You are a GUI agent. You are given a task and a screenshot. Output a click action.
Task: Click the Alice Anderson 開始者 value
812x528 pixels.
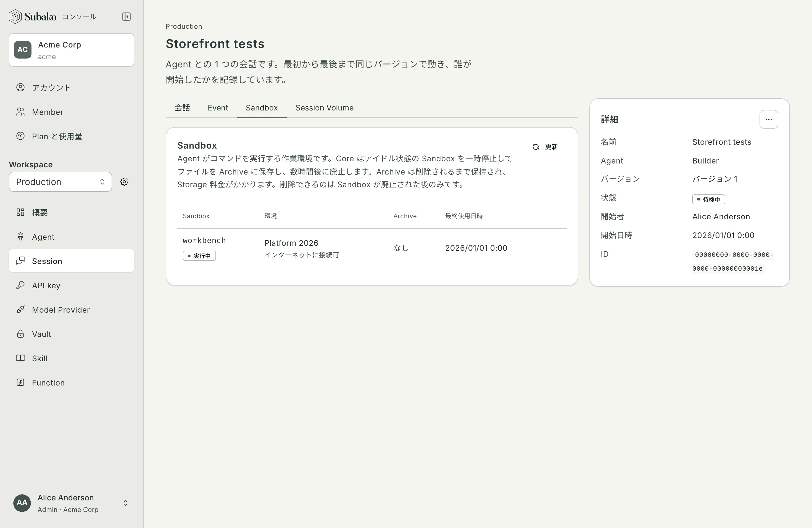point(721,217)
